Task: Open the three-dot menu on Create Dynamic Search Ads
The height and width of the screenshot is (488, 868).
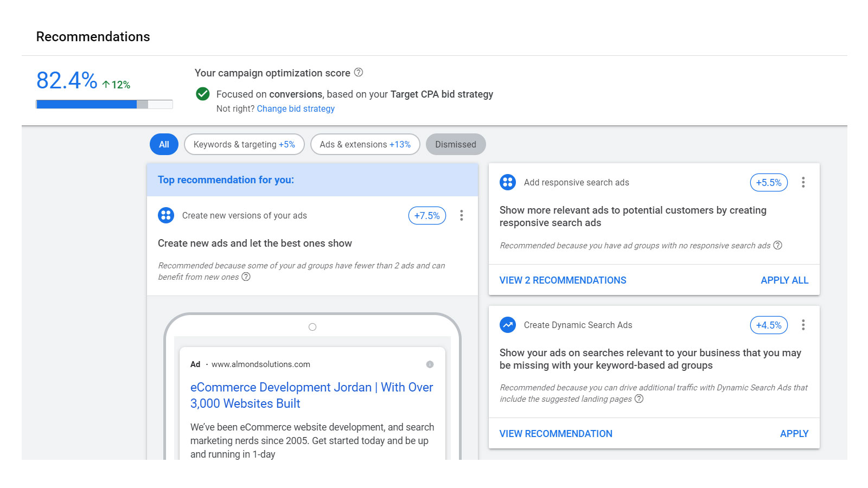Action: point(803,325)
